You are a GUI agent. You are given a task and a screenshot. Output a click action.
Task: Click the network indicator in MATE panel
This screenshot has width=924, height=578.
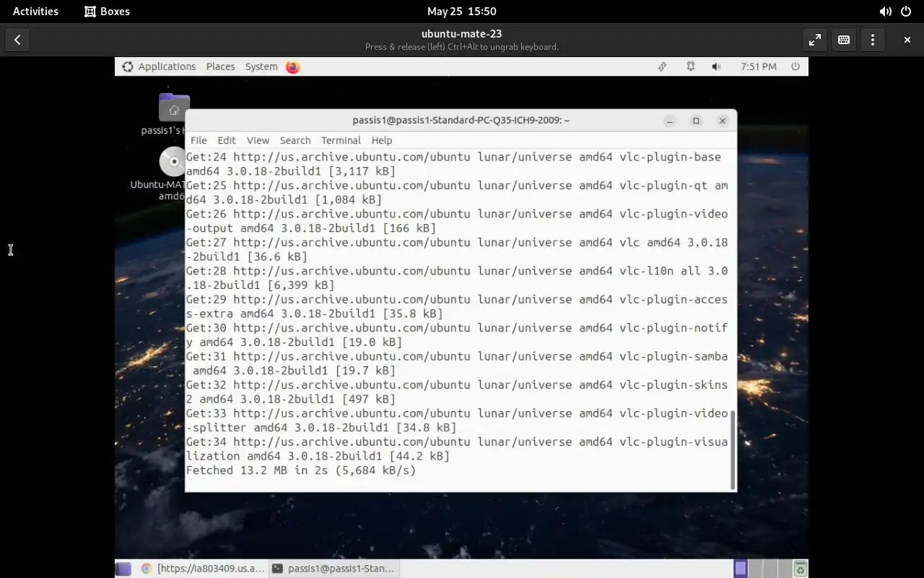[x=662, y=66]
